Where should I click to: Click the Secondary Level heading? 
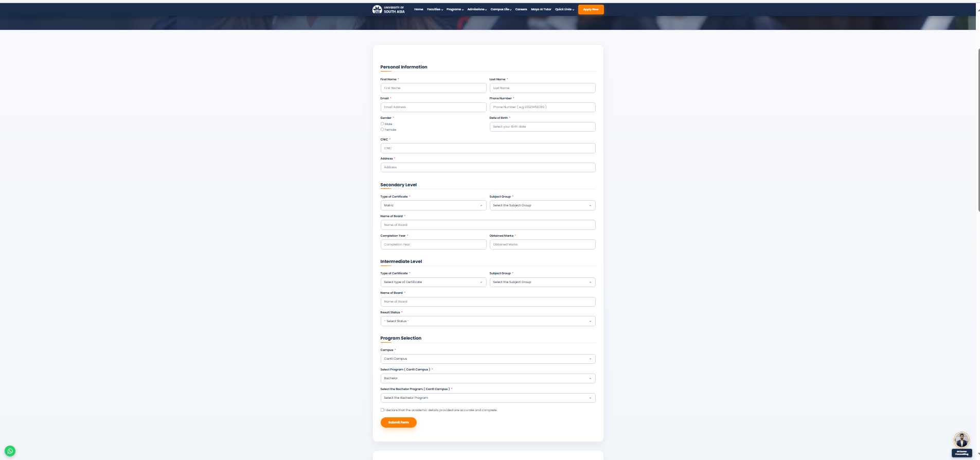(399, 185)
